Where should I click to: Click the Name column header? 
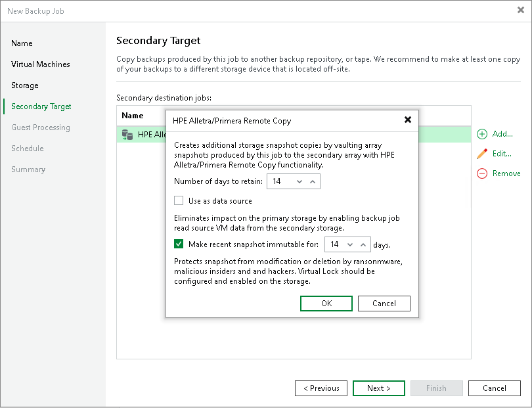(132, 116)
